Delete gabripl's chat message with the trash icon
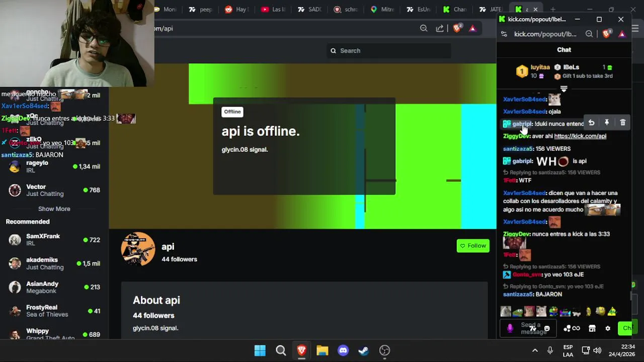Image resolution: width=644 pixels, height=362 pixels. coord(622,123)
